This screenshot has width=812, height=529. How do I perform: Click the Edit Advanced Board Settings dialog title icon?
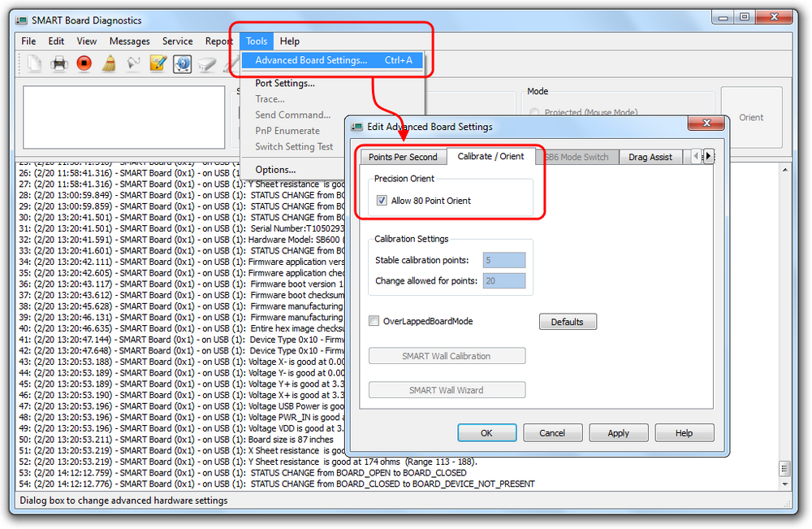point(356,127)
